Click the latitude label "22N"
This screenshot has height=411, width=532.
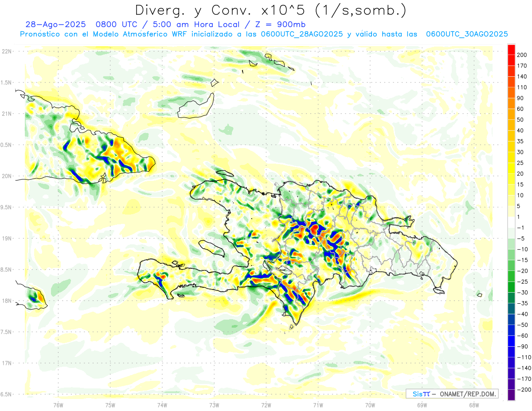[x=7, y=51]
